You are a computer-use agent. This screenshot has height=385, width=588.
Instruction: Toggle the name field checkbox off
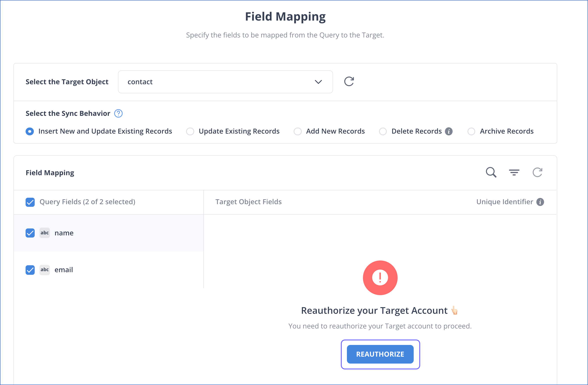(31, 233)
